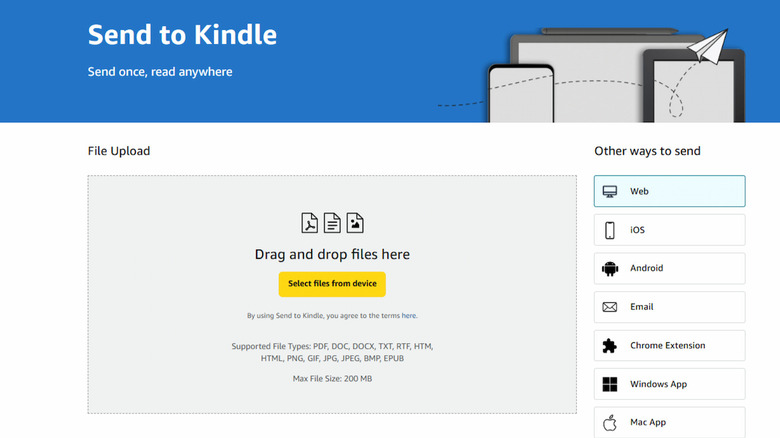The image size is (780, 438).
Task: Open the Email send option
Action: pos(670,307)
